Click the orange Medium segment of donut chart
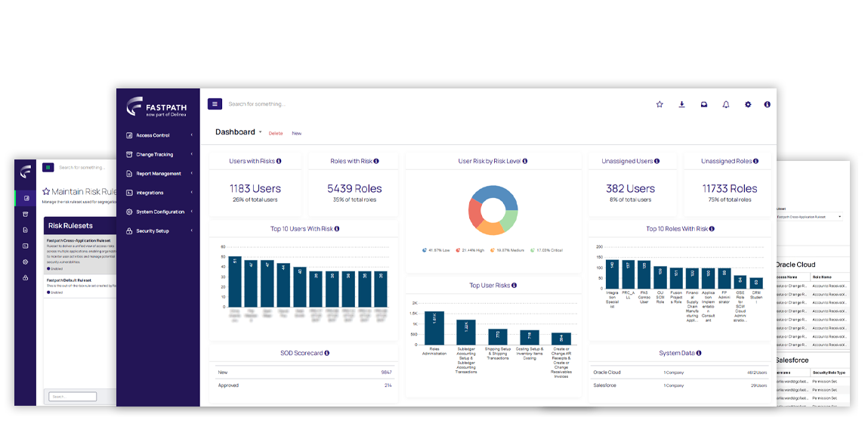Image resolution: width=868 pixels, height=433 pixels. pos(490,229)
